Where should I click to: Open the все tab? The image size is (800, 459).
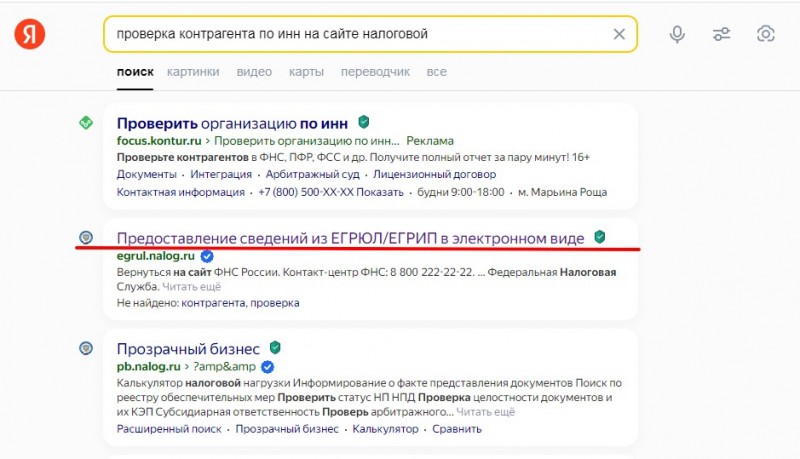436,72
